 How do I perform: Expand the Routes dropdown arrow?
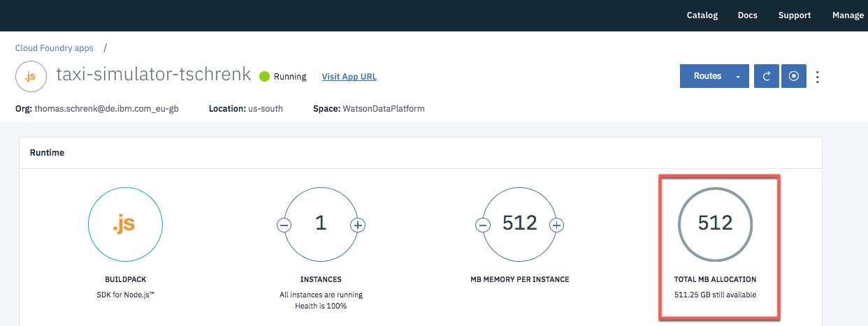(739, 77)
